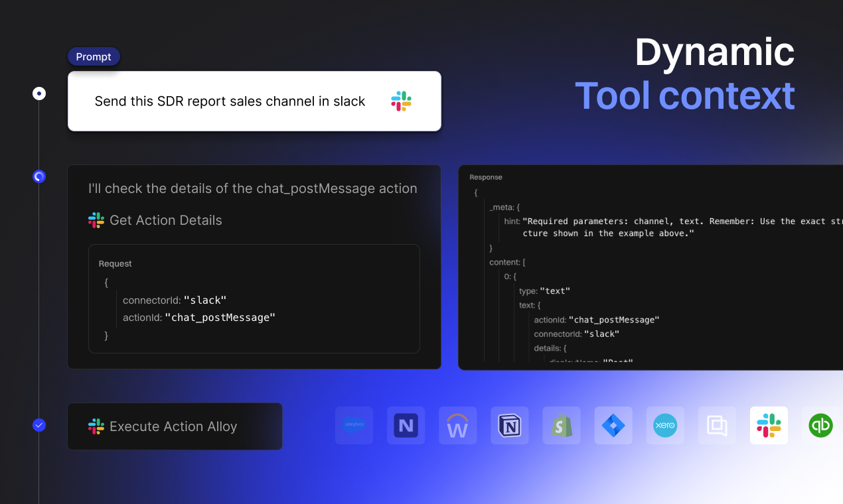The width and height of the screenshot is (843, 504).
Task: Open the Notion connector icon
Action: coord(509,426)
